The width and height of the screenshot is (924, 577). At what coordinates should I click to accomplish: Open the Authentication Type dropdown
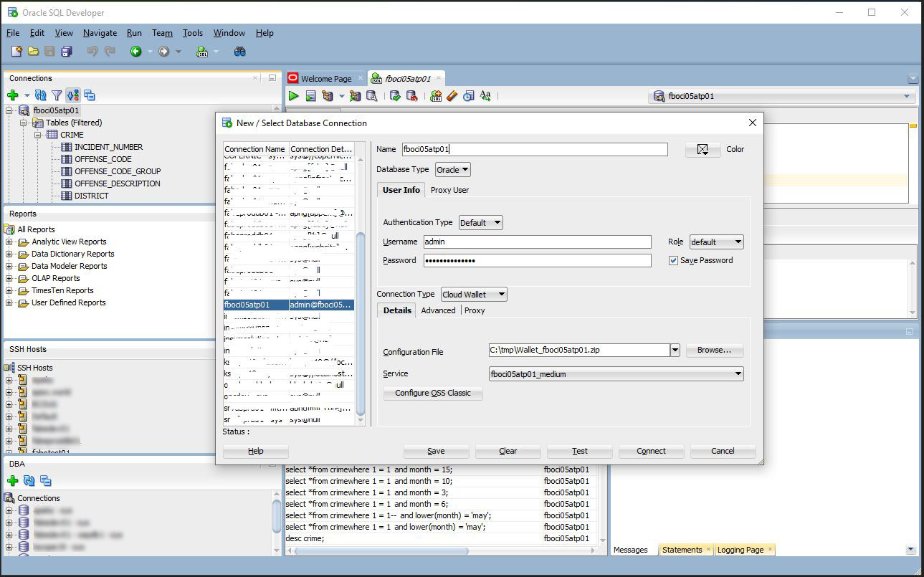pos(481,223)
